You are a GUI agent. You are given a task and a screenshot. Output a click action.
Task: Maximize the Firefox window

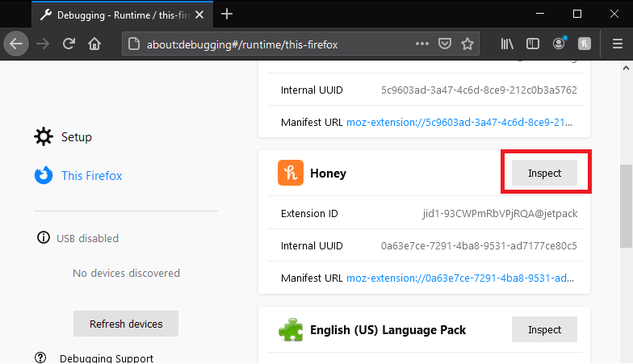(577, 14)
